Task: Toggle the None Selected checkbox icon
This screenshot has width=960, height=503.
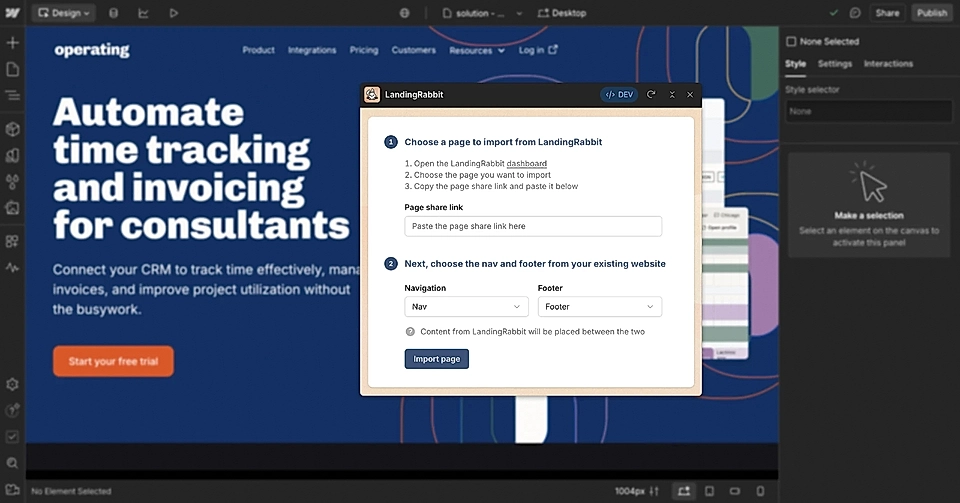Action: (791, 42)
